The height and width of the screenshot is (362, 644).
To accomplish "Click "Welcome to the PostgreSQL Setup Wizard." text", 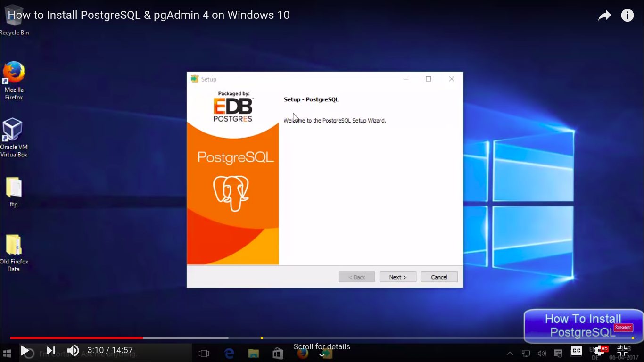I will [335, 121].
